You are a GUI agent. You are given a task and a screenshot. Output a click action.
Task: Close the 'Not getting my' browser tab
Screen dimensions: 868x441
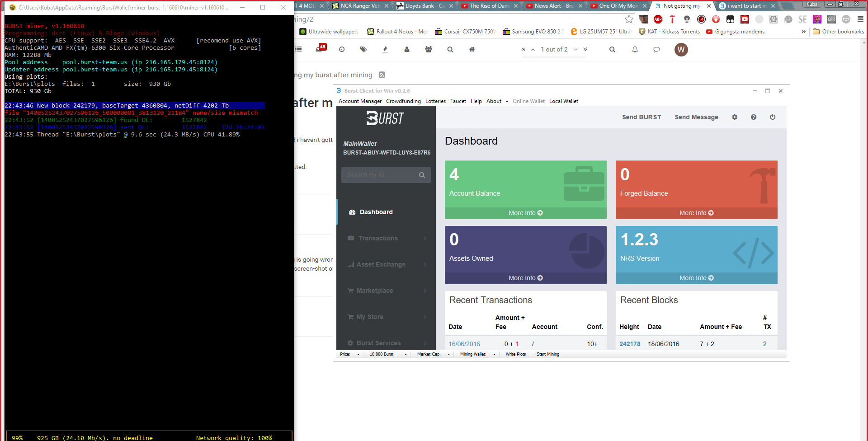pos(708,6)
